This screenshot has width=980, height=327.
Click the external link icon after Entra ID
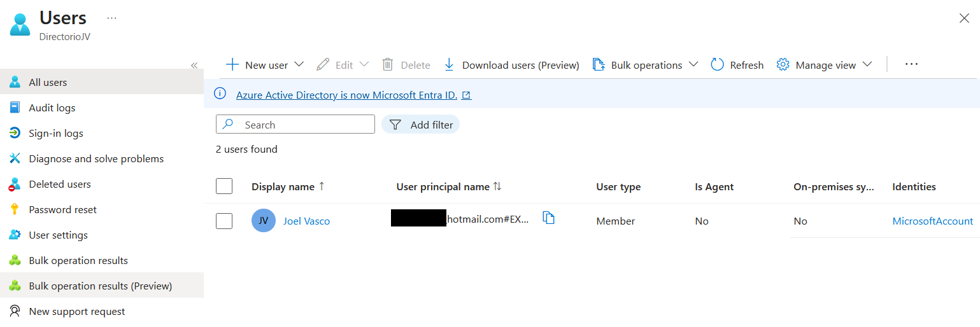tap(467, 95)
